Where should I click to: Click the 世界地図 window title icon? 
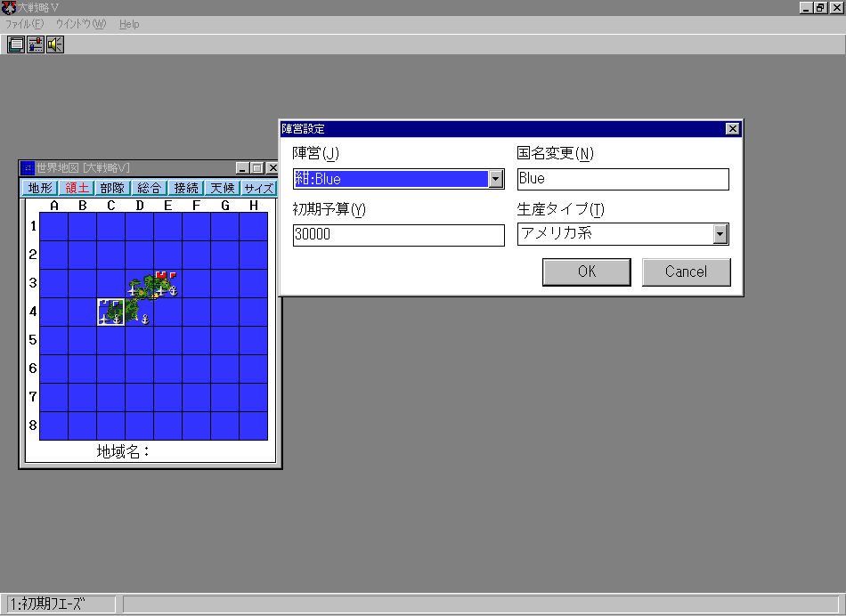pos(28,168)
